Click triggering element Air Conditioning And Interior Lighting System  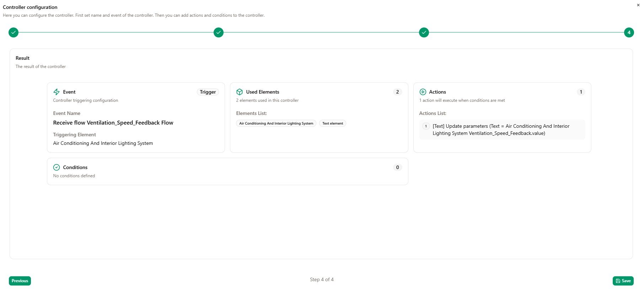click(x=103, y=143)
